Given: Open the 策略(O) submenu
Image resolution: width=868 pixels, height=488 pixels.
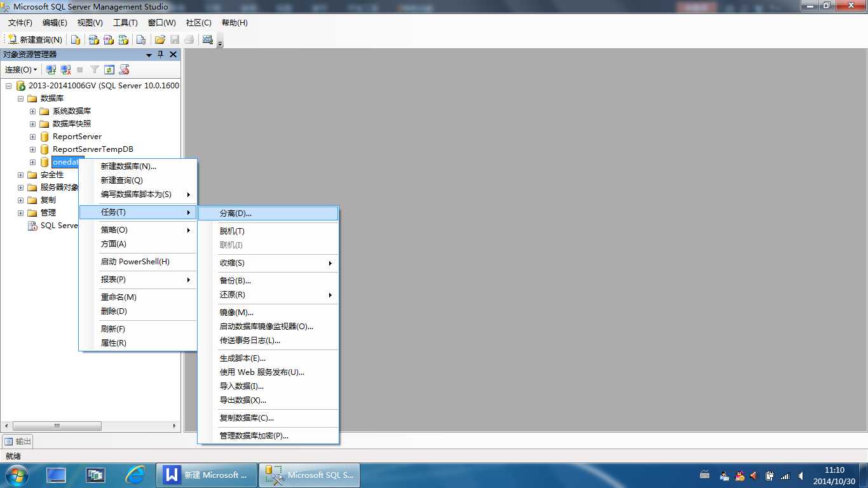Looking at the screenshot, I should [137, 230].
